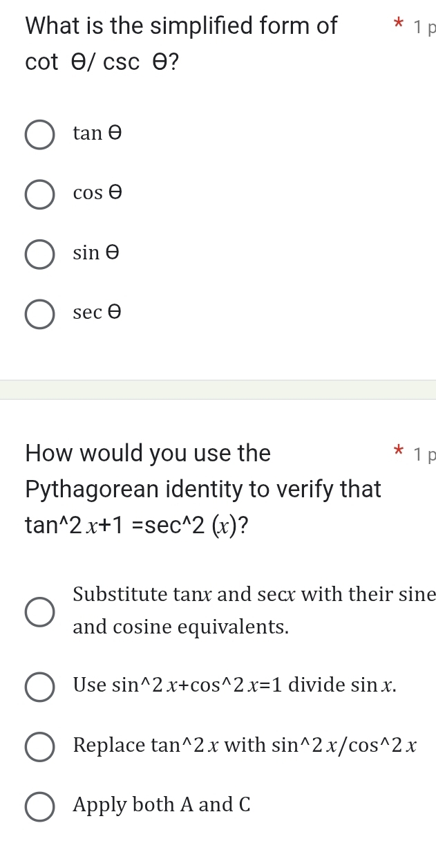This screenshot has height=868, width=436.
Task: Choose 'Replace tan^2x with sin^2x/cos^2x' option
Action: coord(39,746)
